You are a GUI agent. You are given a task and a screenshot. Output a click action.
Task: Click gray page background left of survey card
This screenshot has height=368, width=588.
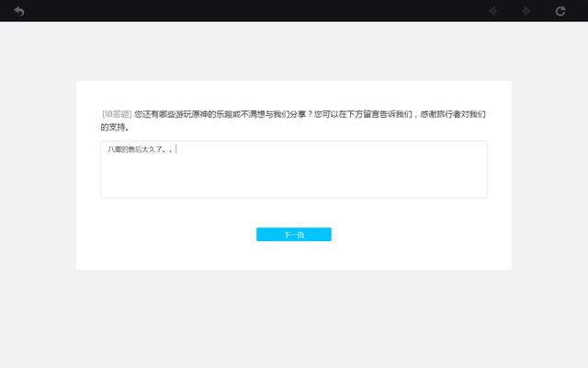pos(37,184)
